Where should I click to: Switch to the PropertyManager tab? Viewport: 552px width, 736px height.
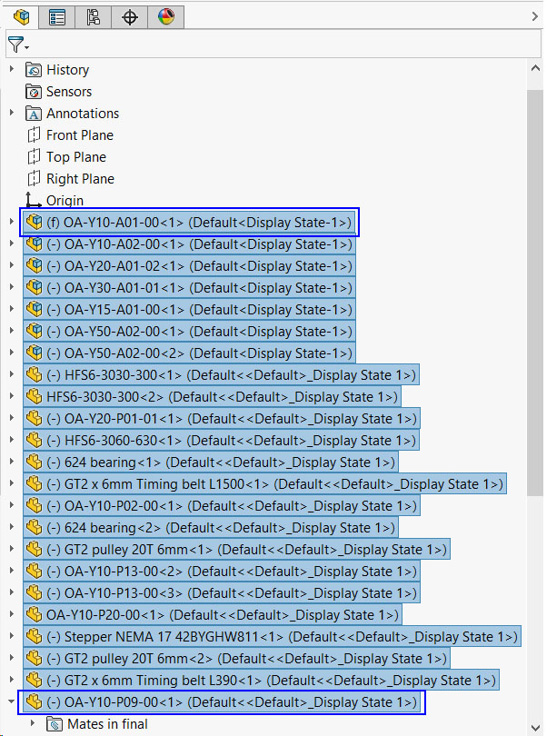pos(57,17)
